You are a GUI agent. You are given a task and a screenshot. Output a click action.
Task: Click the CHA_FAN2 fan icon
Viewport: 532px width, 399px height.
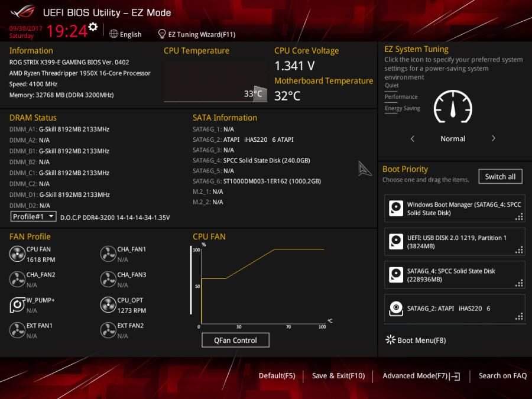click(17, 279)
